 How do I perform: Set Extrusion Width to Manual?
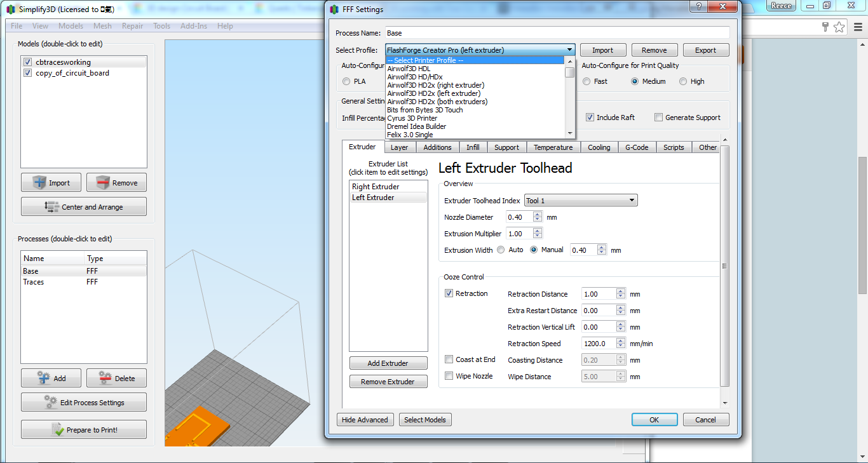tap(534, 250)
